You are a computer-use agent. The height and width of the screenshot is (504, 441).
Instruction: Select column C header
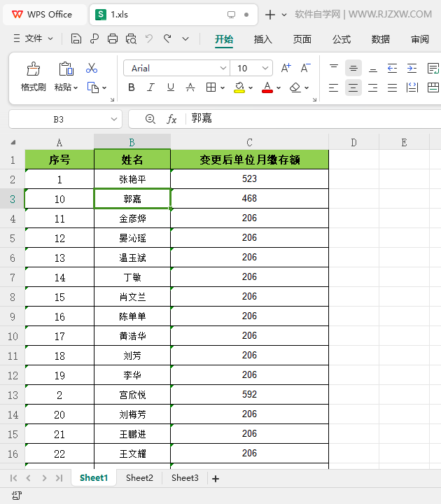pos(249,142)
